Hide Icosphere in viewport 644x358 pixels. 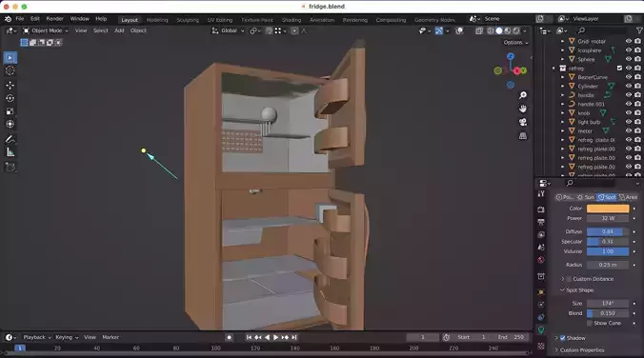pyautogui.click(x=629, y=50)
